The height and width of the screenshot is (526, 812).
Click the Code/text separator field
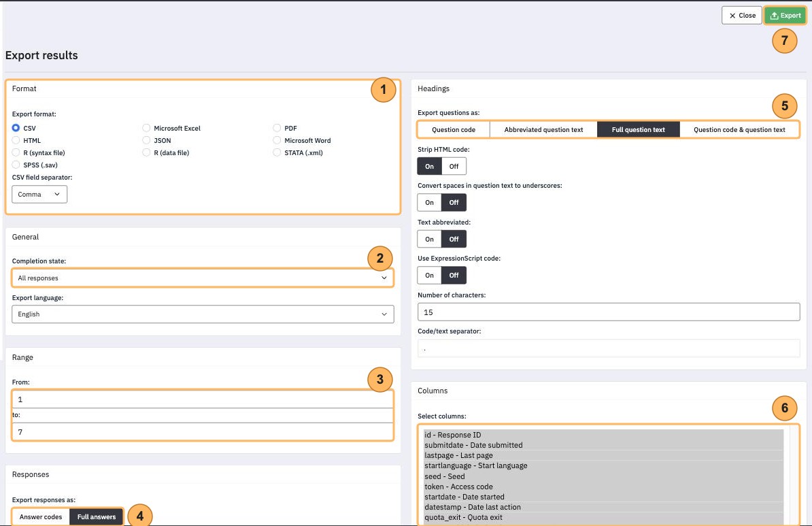tap(609, 348)
